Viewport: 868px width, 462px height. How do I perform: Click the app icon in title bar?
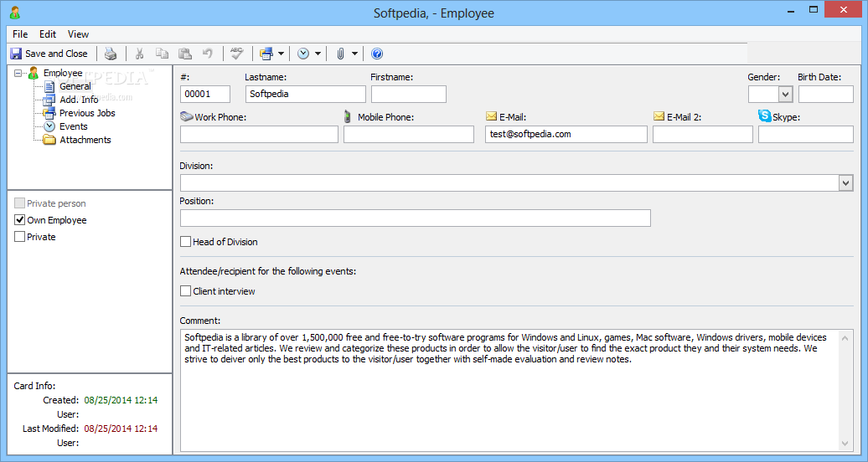click(x=15, y=13)
